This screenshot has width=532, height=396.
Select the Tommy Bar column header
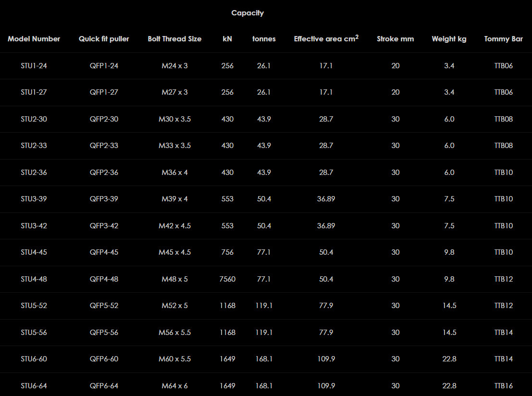coord(503,39)
